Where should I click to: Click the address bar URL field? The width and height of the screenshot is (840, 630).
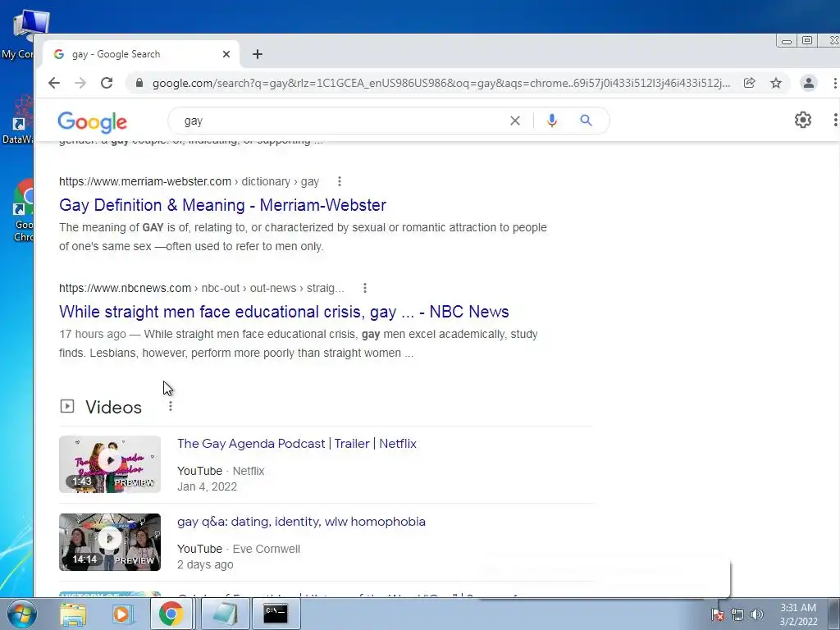(x=441, y=83)
